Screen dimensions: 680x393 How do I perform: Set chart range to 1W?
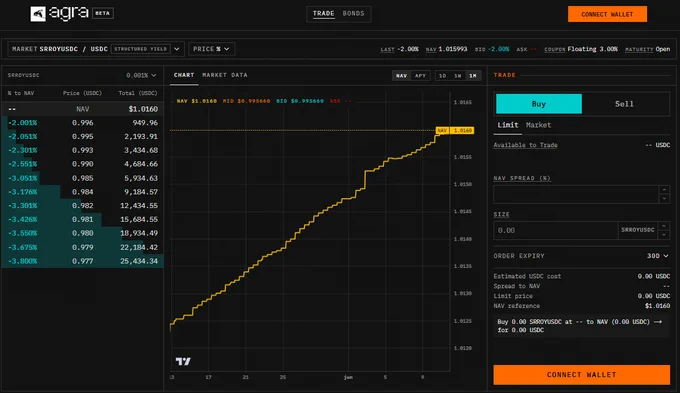click(x=458, y=75)
